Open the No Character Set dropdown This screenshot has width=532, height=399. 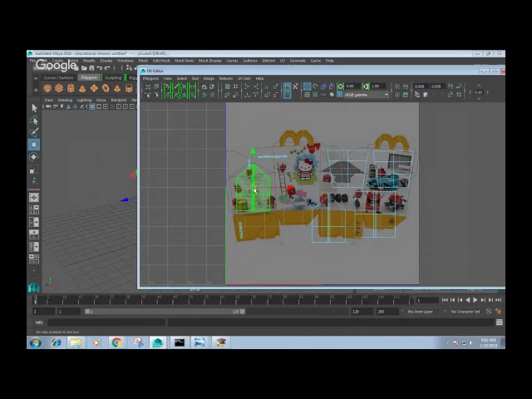[x=465, y=312]
